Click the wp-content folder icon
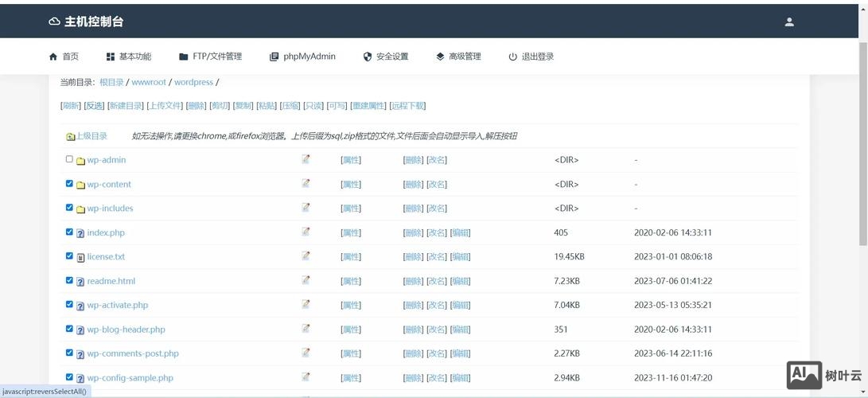 80,185
